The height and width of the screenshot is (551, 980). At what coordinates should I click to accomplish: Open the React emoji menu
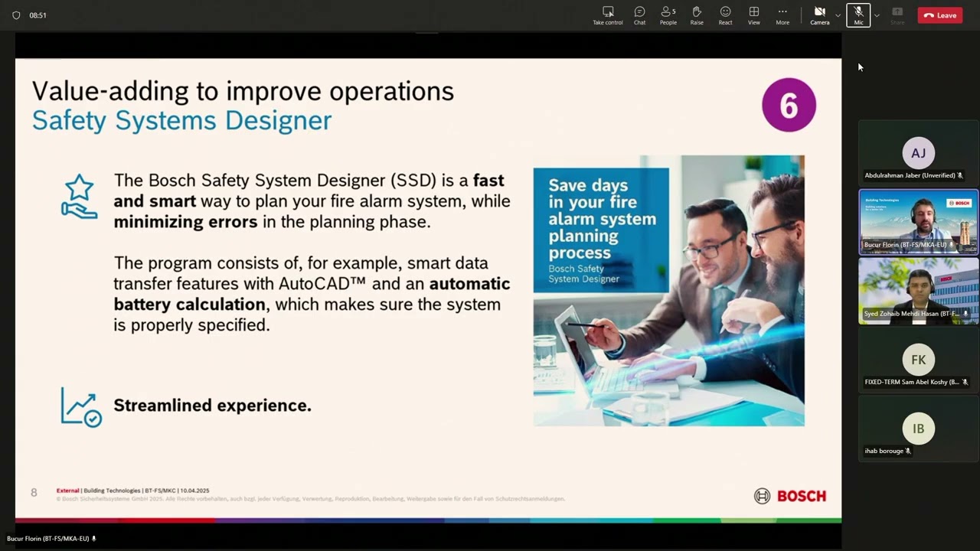click(x=725, y=15)
